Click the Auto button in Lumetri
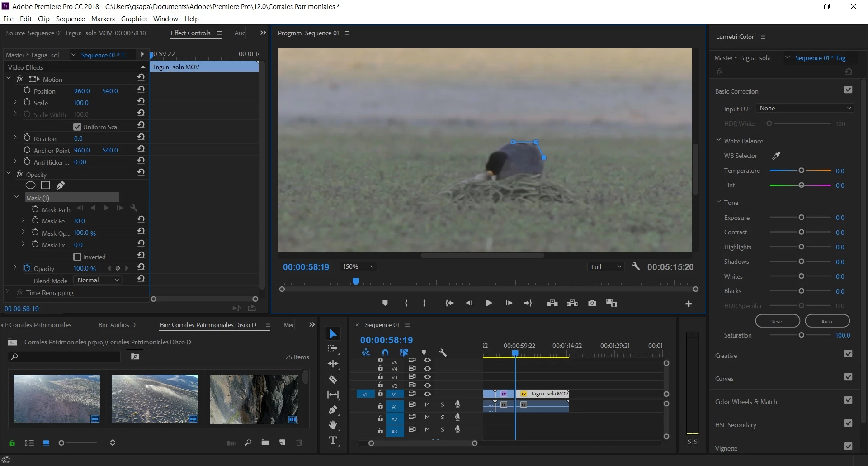This screenshot has width=868, height=466. (x=827, y=321)
